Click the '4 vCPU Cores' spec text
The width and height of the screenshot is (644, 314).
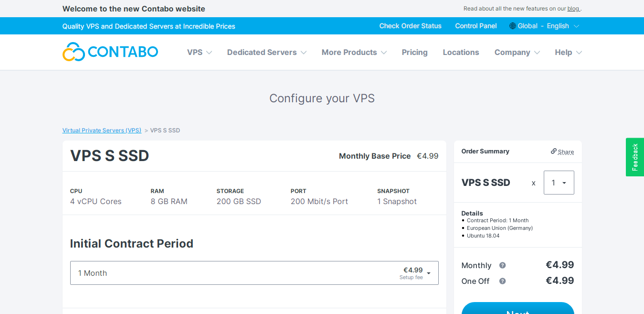95,202
